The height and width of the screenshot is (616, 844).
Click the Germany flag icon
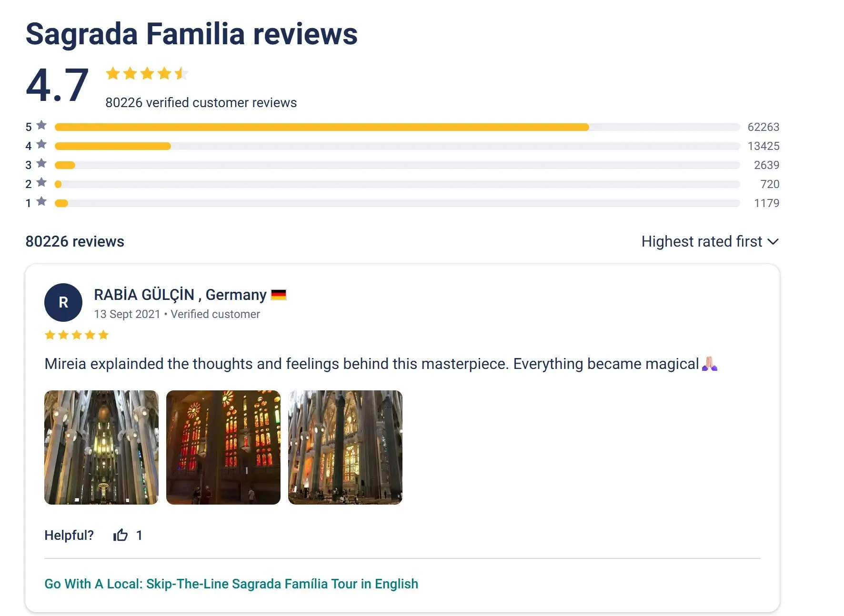point(279,295)
